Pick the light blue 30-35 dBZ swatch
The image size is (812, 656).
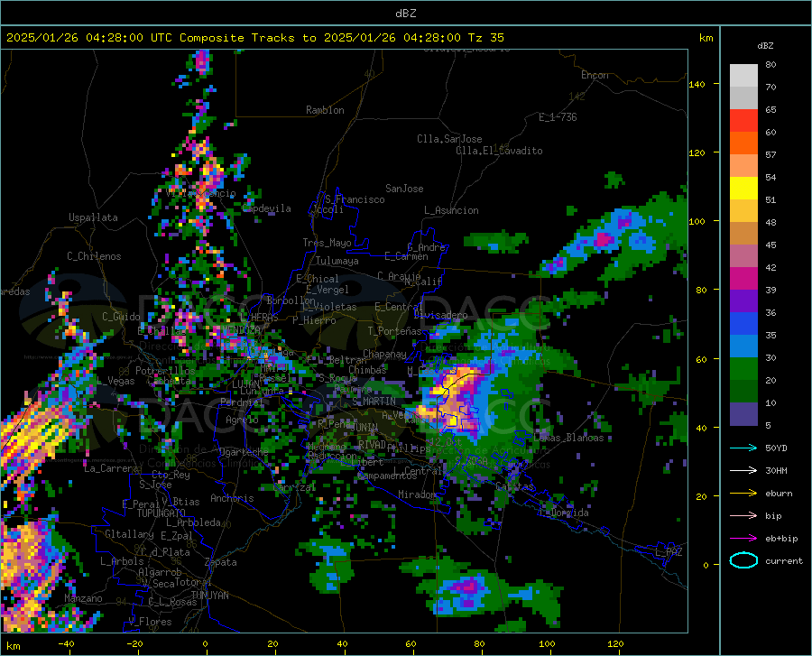(743, 346)
